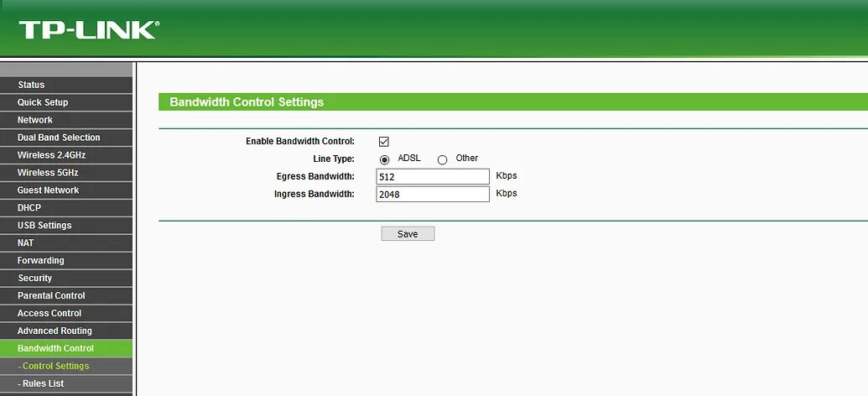Select the ADSL line type radio
Image resolution: width=868 pixels, height=396 pixels.
(x=385, y=160)
